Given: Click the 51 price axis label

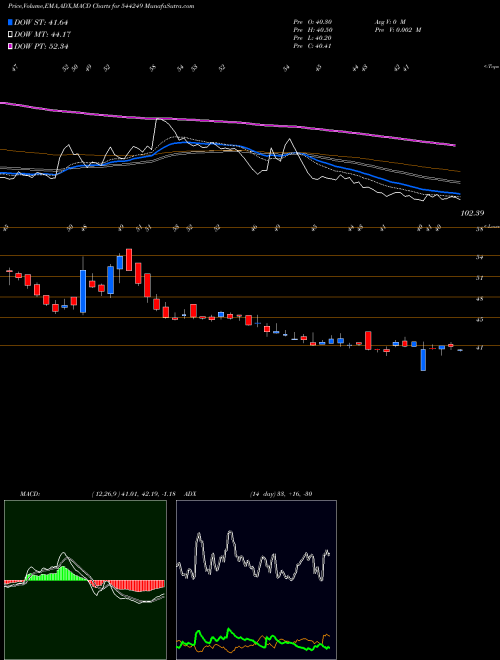Looking at the screenshot, I should [479, 278].
